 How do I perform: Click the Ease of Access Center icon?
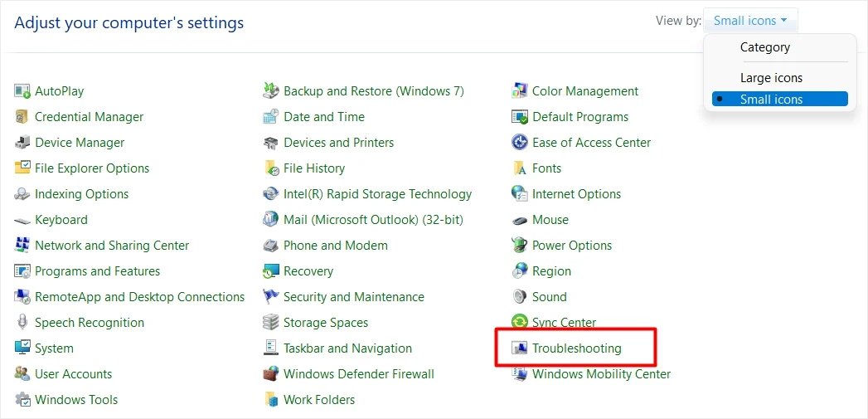[x=519, y=143]
